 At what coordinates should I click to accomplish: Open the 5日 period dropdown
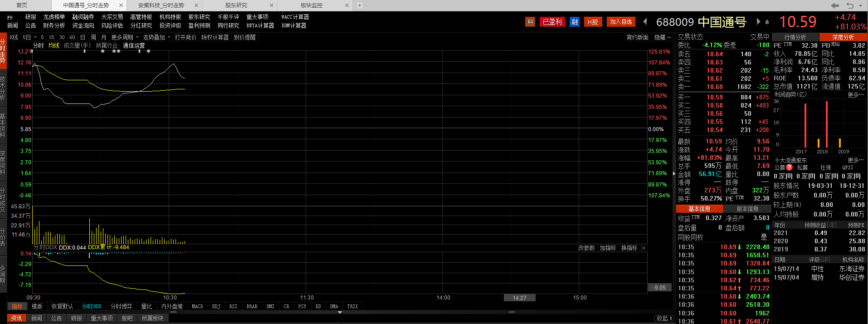click(30, 37)
